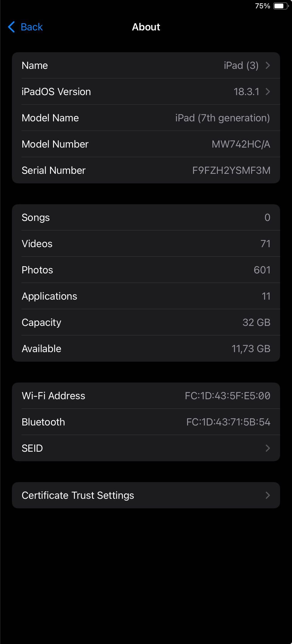The width and height of the screenshot is (292, 644).
Task: Tap the Serial Number row
Action: (x=146, y=170)
